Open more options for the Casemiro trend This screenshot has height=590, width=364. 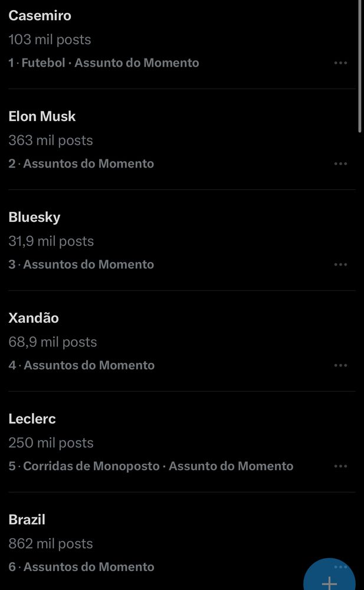click(341, 63)
